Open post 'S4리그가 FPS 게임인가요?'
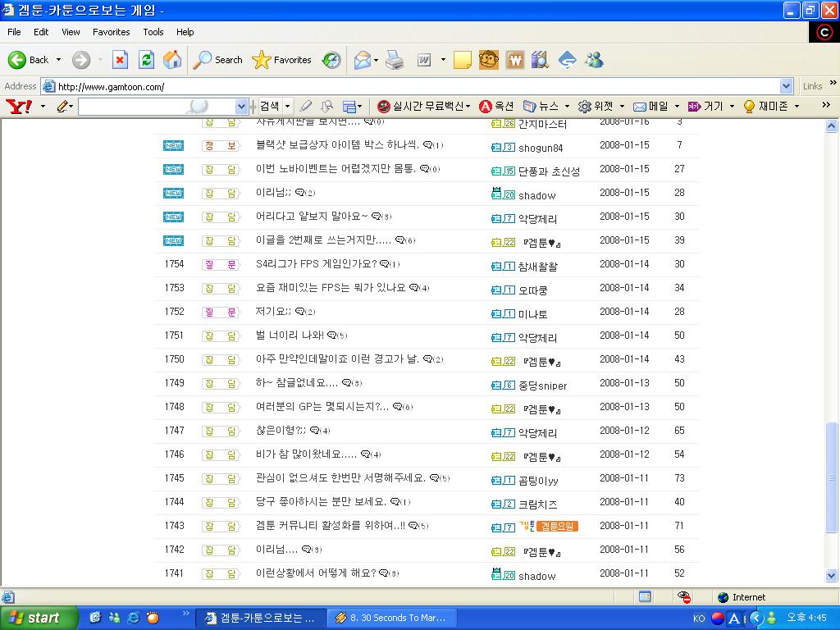Screen dimensions: 840x630 [316, 264]
